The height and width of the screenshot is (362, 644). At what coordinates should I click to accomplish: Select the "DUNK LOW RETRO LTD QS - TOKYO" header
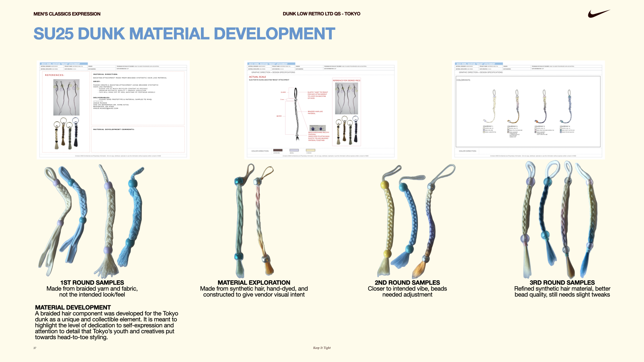pyautogui.click(x=321, y=14)
